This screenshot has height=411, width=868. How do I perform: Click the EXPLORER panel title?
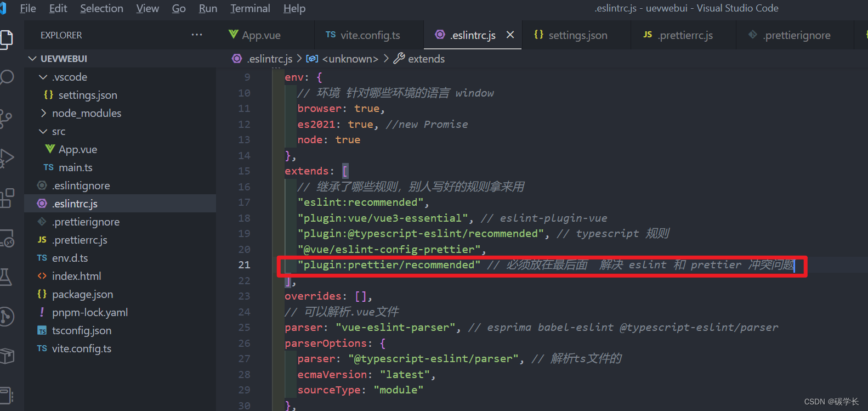61,35
